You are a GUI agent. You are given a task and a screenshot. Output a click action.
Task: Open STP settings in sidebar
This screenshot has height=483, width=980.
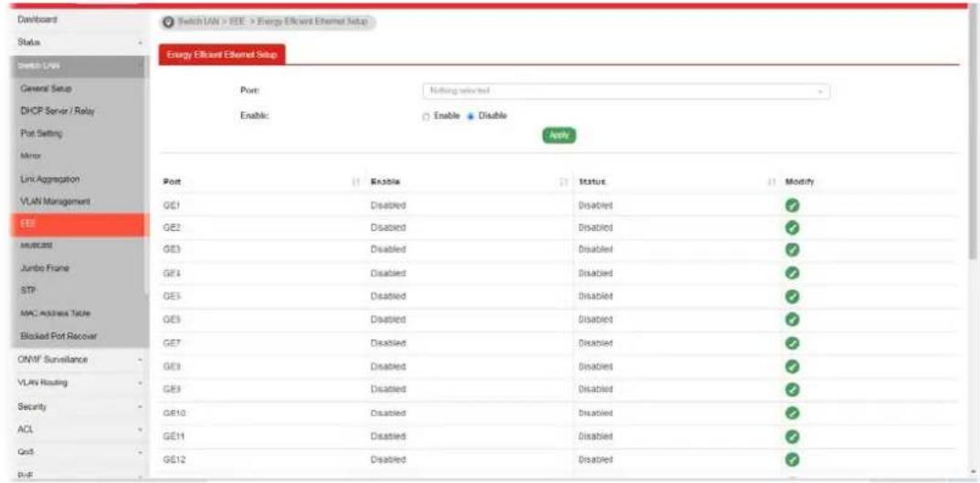coord(27,290)
